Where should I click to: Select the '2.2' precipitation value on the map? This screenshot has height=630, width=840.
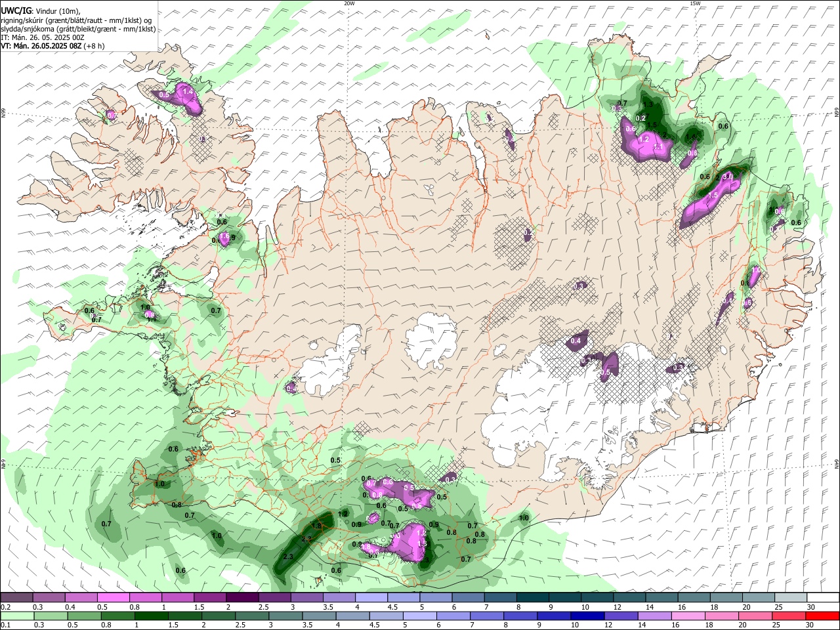coord(306,539)
